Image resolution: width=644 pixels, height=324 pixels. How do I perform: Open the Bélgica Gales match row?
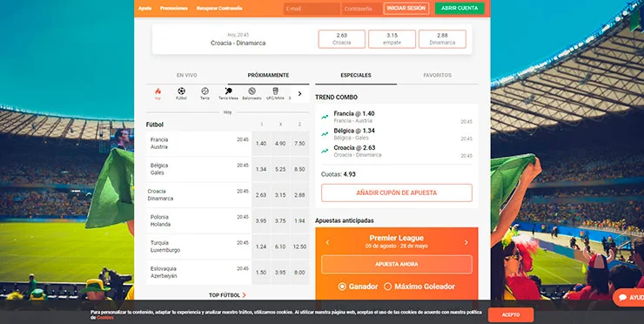click(x=198, y=169)
